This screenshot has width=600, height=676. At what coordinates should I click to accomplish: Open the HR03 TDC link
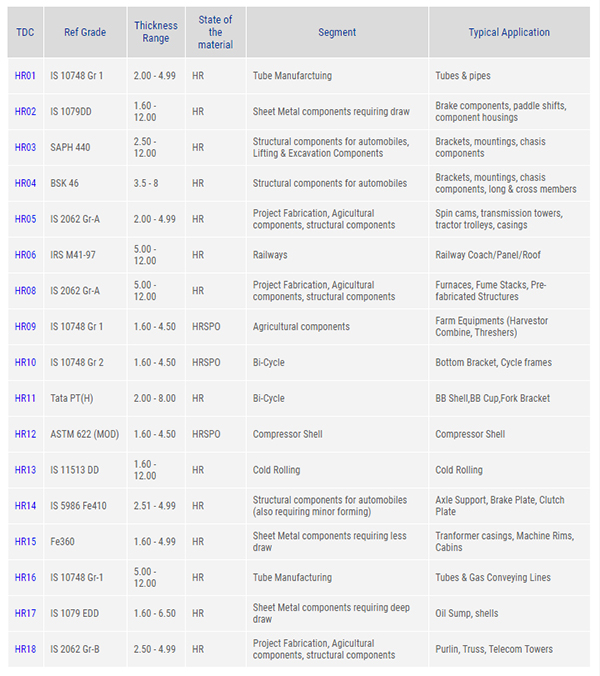tap(25, 147)
